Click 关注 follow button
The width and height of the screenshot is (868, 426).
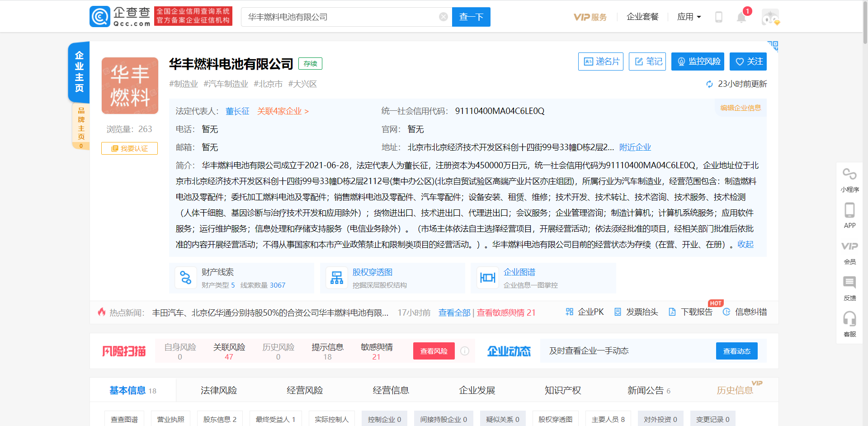(748, 62)
